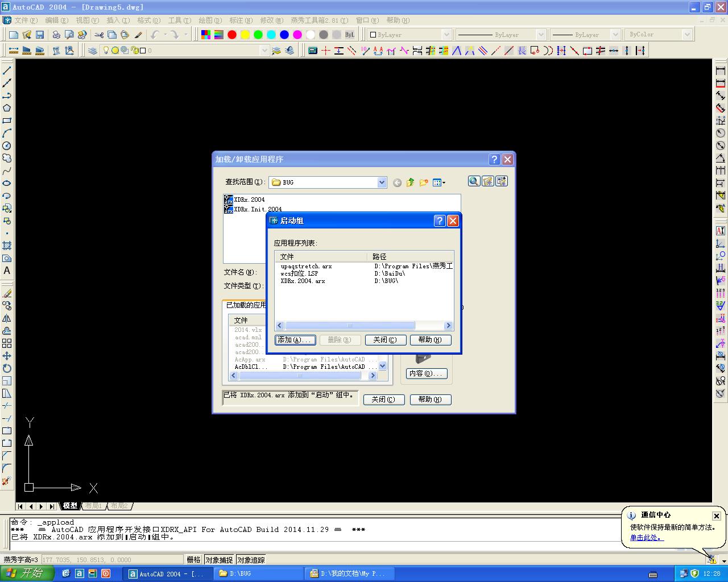Expand the first ByLayer linetype dropdown
This screenshot has width=728, height=582.
coord(541,35)
